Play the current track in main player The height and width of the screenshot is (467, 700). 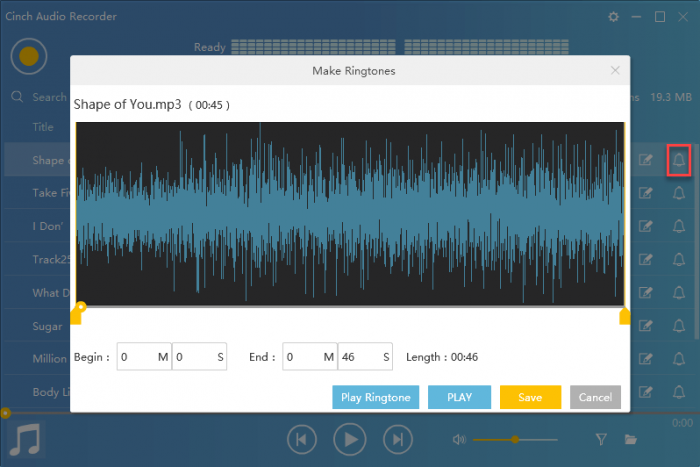point(350,439)
